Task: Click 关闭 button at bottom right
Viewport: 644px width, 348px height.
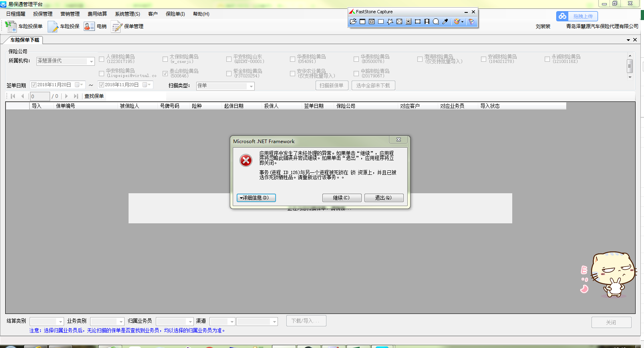Action: [x=611, y=322]
